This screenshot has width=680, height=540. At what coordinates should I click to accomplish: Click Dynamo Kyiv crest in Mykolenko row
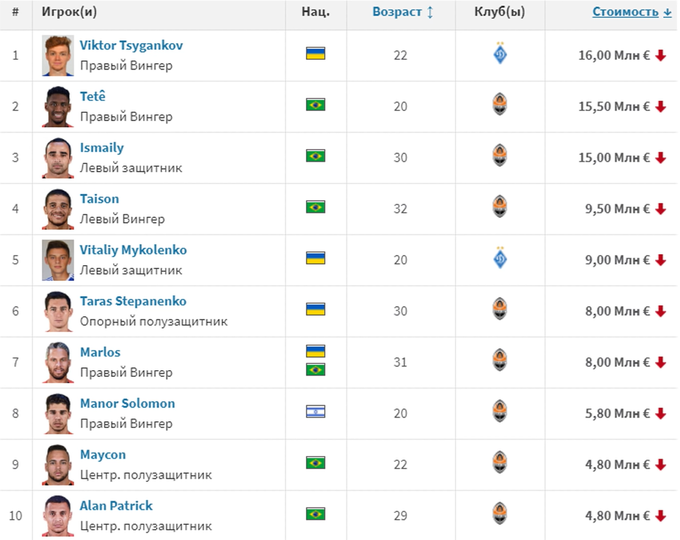click(x=500, y=259)
